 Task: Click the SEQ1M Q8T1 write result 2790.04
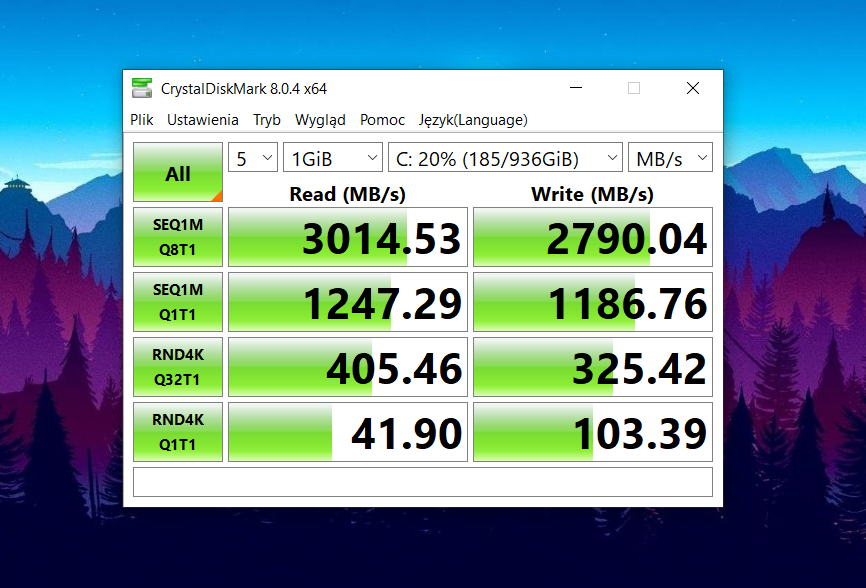(593, 237)
